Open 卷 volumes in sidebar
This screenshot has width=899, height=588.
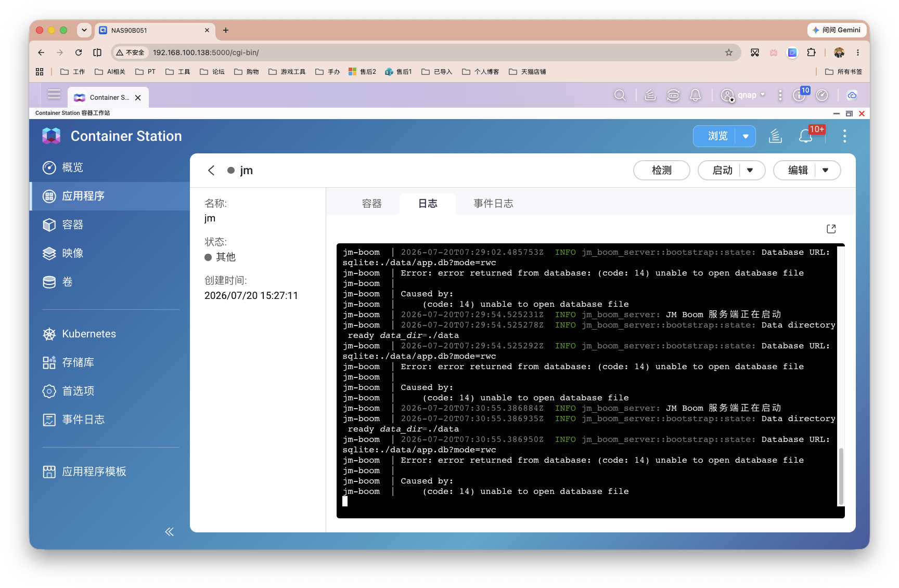pyautogui.click(x=110, y=282)
